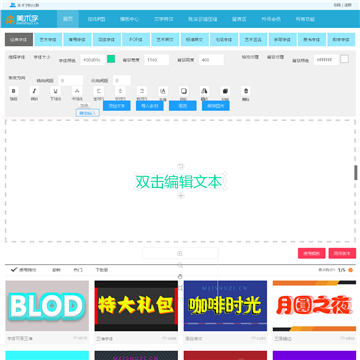Select the 双击编辑文本 canvas text
The width and height of the screenshot is (360, 360).
(x=179, y=182)
